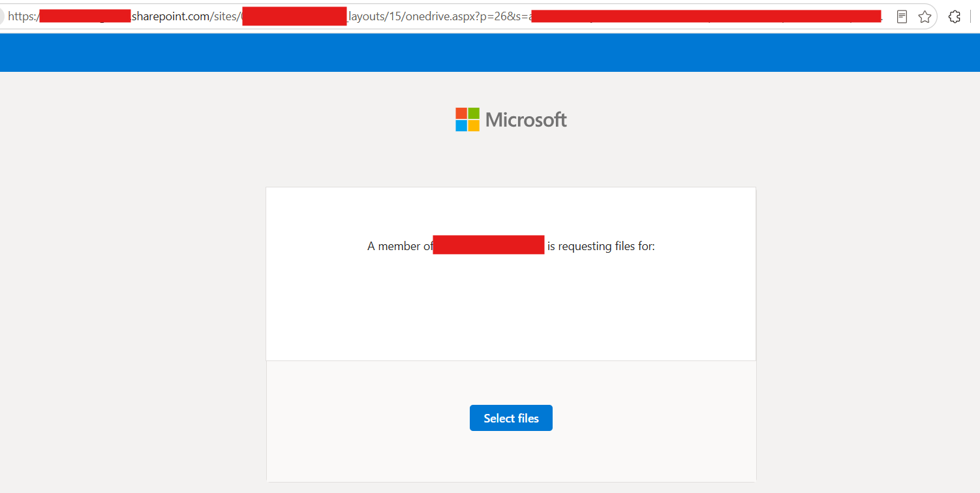Open the browser extensions puzzle icon

click(x=955, y=17)
